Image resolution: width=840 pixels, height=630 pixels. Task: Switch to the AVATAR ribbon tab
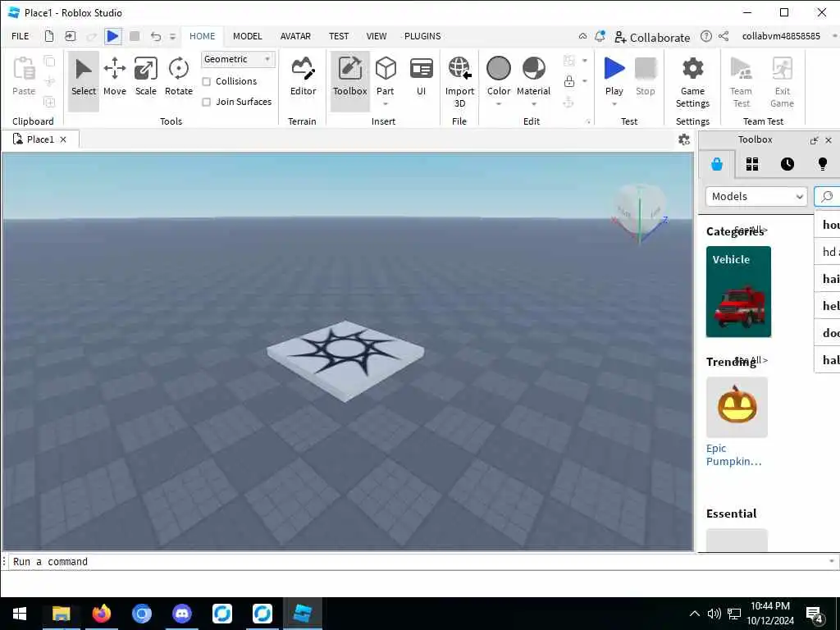[x=295, y=36]
